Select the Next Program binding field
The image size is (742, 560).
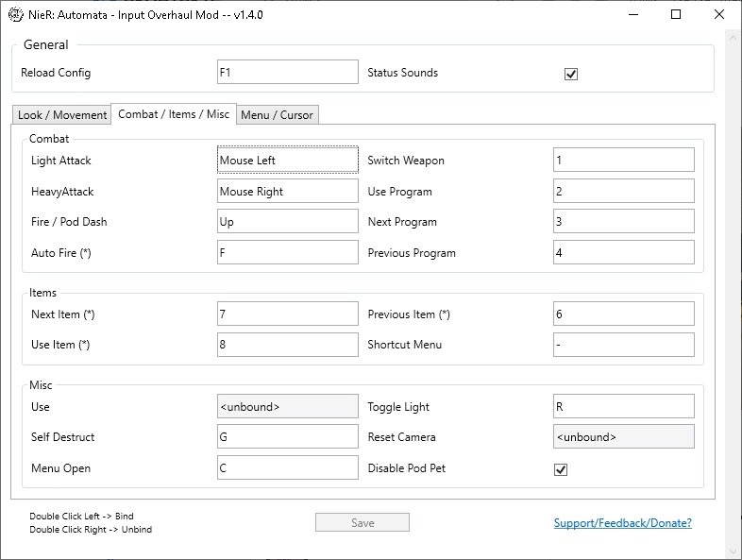(x=624, y=222)
